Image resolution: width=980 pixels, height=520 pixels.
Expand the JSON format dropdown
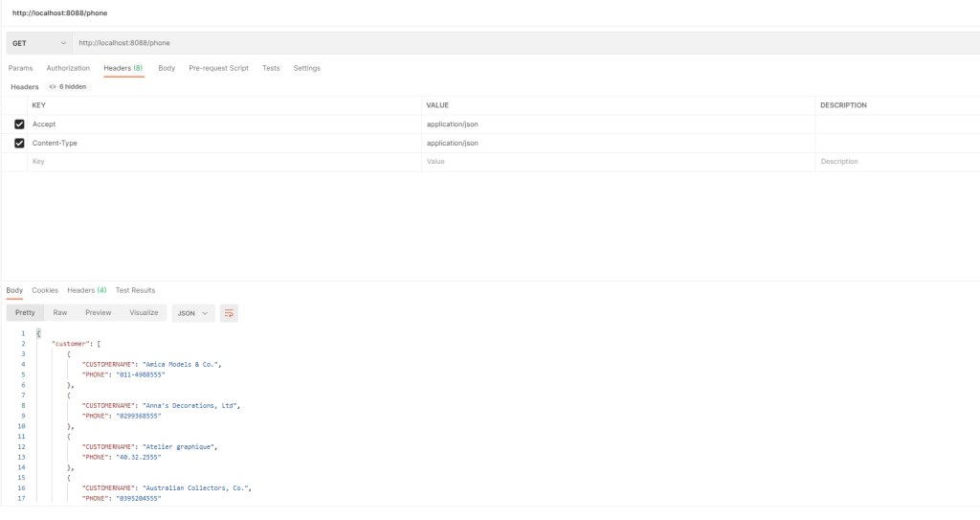[x=193, y=313]
